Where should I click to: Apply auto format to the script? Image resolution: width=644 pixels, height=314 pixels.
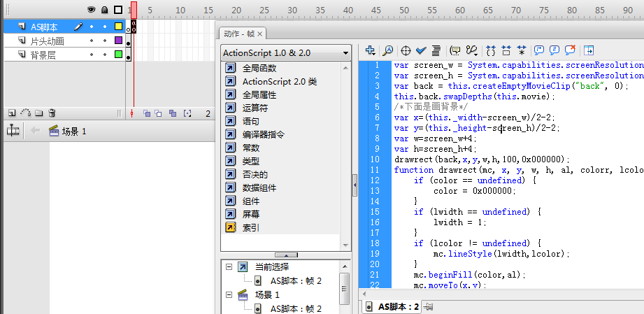(x=436, y=50)
